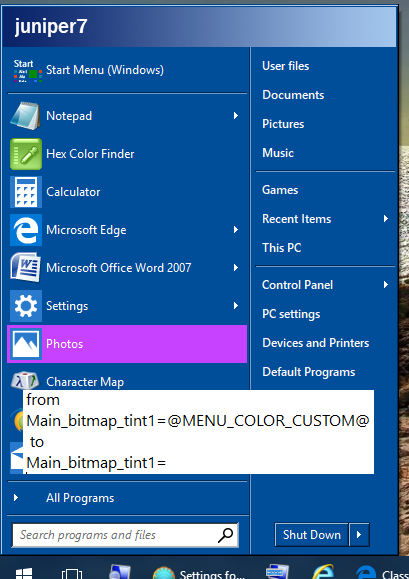Expand the Settings submenu arrow
Image resolution: width=409 pixels, height=579 pixels.
pyautogui.click(x=236, y=306)
